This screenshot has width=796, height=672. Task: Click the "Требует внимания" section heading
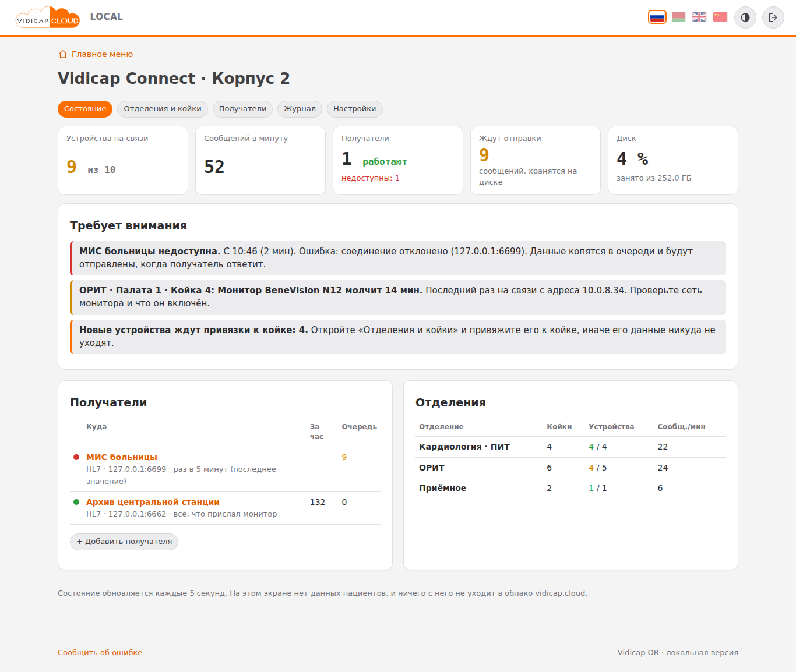128,225
